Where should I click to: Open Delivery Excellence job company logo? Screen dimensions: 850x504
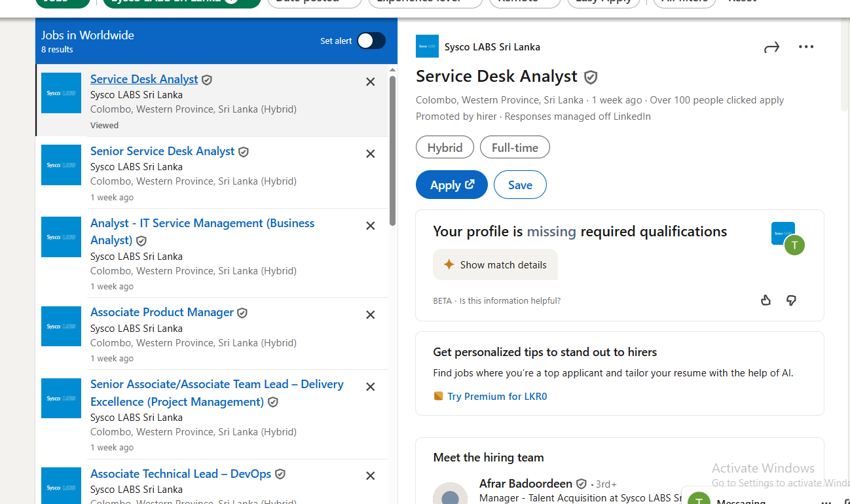pyautogui.click(x=62, y=398)
